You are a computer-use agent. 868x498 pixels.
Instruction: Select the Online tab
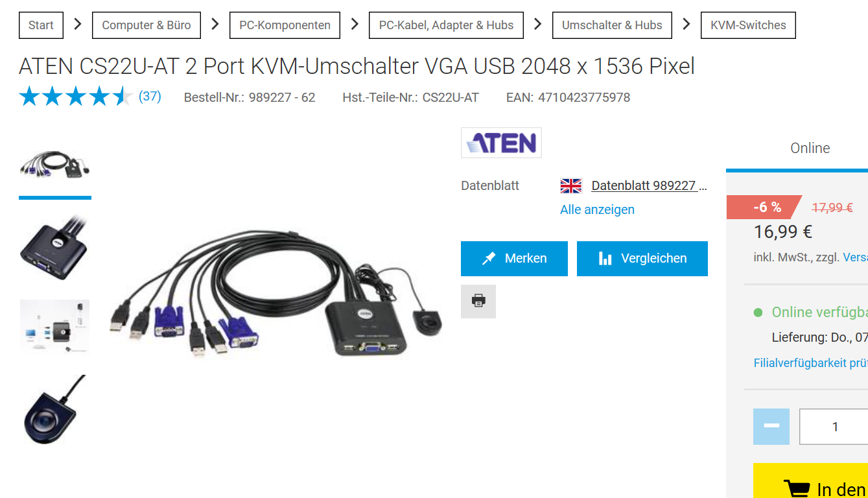pos(810,148)
